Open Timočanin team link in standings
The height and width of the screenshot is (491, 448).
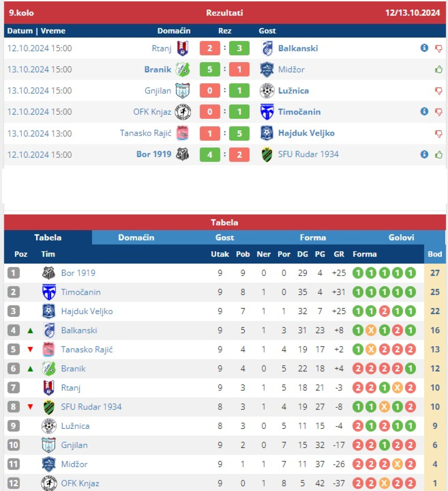click(x=81, y=292)
